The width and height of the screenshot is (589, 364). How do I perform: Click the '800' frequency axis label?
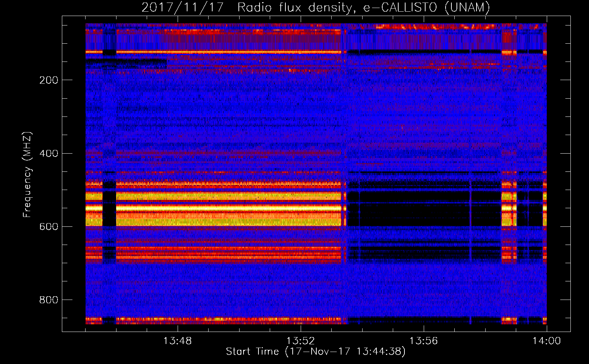[49, 300]
